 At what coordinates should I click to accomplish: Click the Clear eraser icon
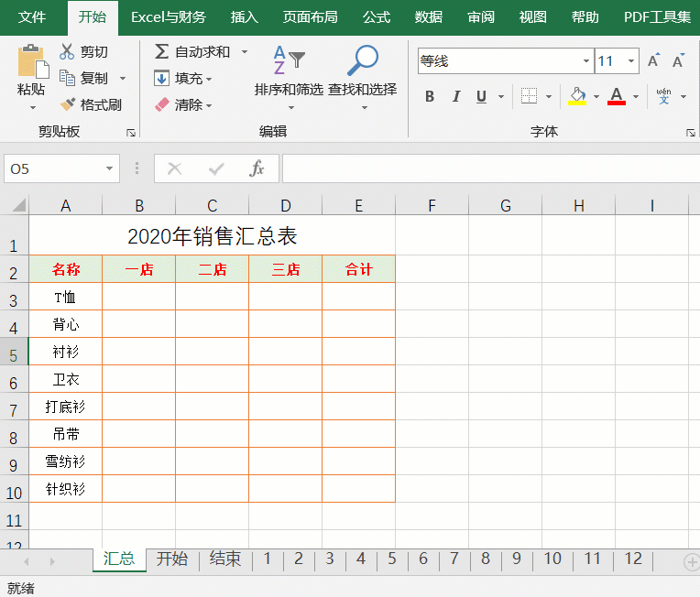161,105
